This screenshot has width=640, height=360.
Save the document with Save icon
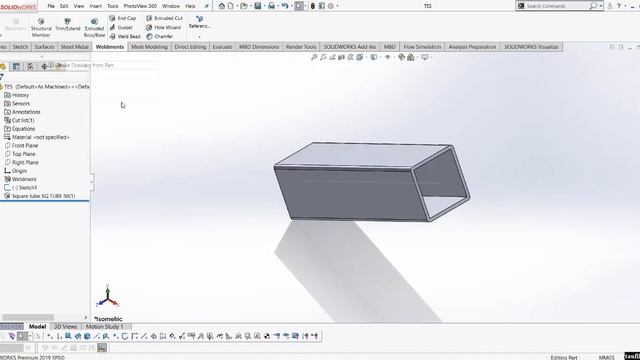(x=258, y=6)
